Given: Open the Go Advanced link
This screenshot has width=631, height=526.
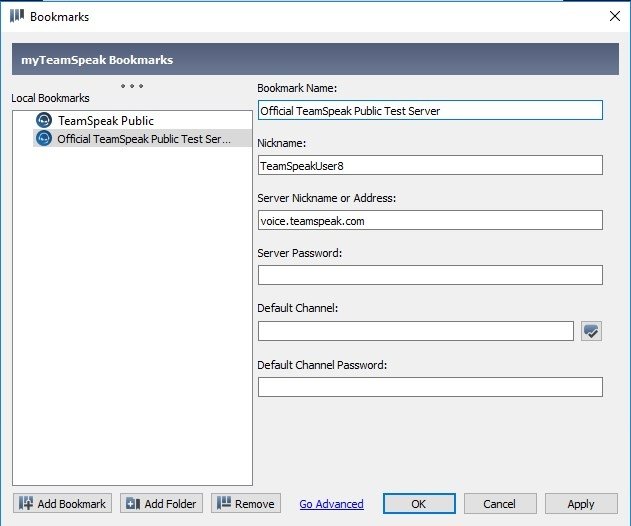Looking at the screenshot, I should 332,504.
